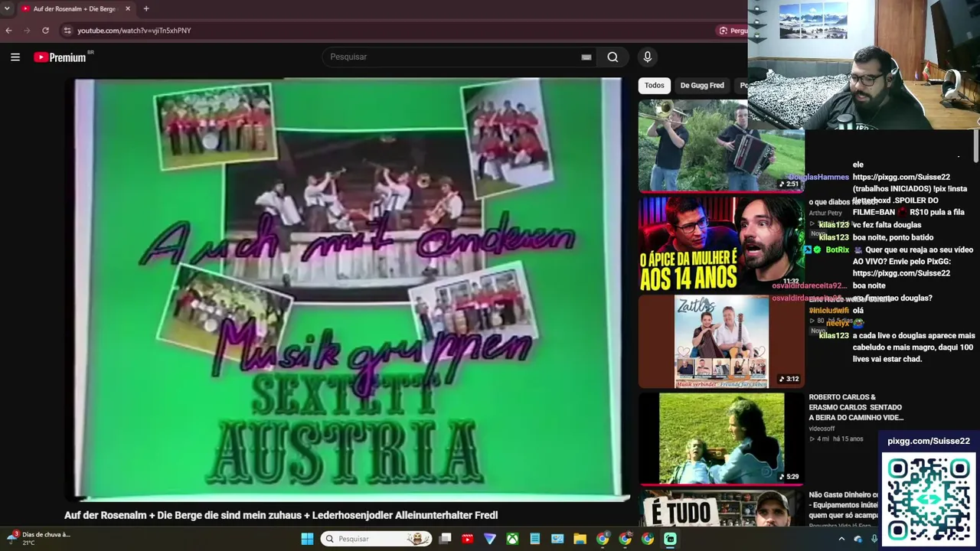Image resolution: width=980 pixels, height=551 pixels.
Task: Go back in browser history
Action: pyautogui.click(x=8, y=31)
